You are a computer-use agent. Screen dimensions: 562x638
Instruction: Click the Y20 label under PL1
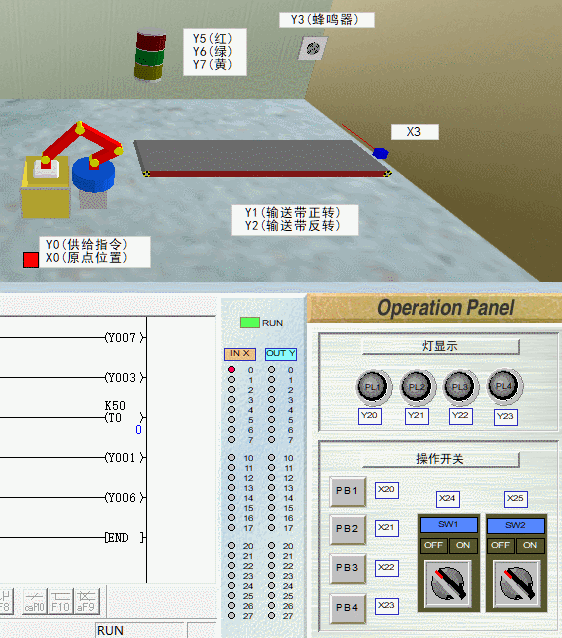[370, 416]
